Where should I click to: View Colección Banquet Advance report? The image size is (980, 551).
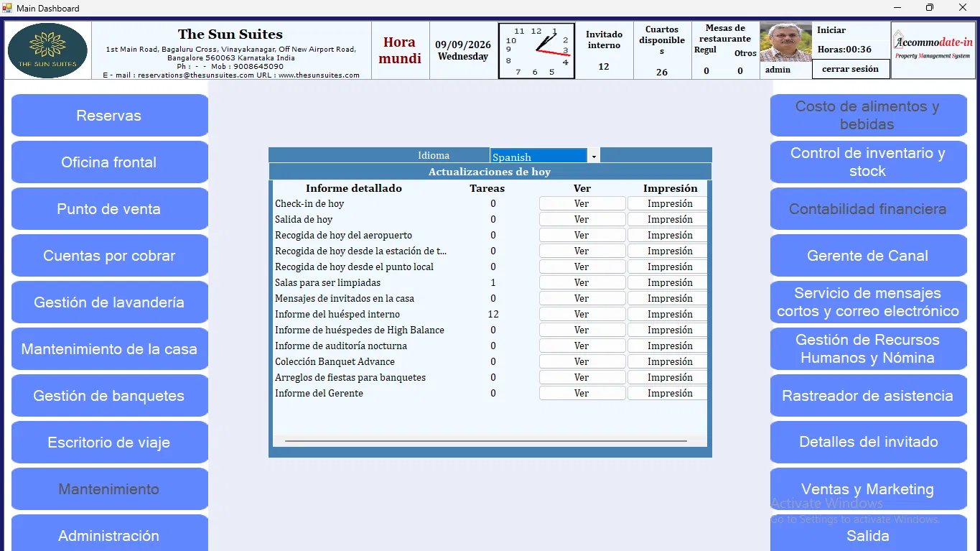tap(582, 361)
